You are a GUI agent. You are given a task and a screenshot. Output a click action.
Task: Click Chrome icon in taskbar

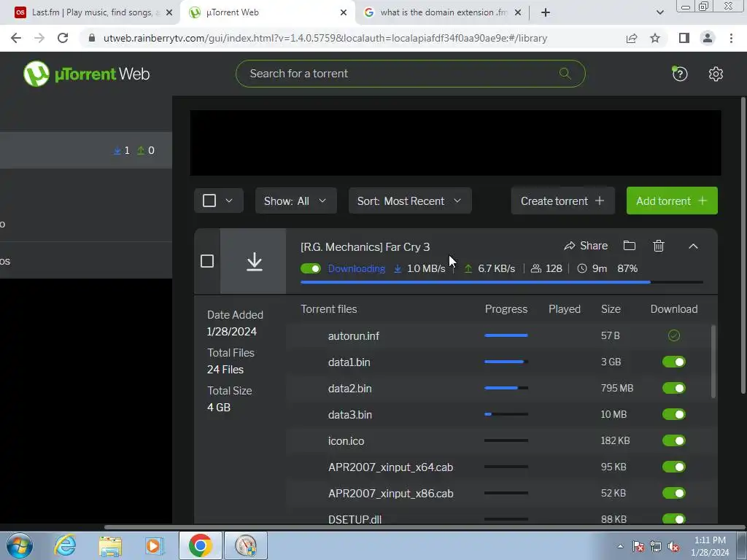tap(200, 545)
